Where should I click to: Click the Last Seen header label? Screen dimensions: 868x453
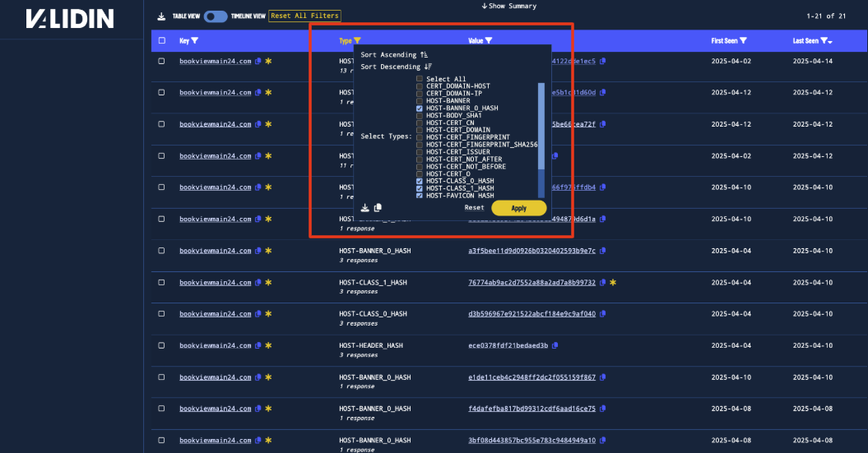coord(805,40)
